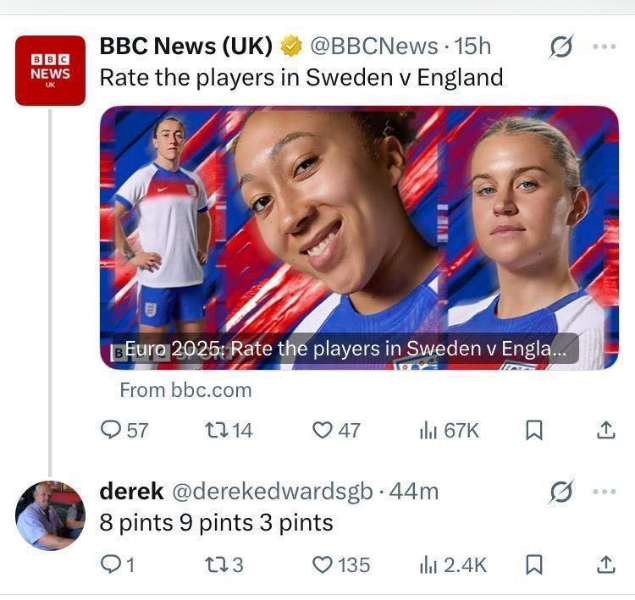Reply to derek's comment
This screenshot has width=635, height=600.
[x=110, y=564]
